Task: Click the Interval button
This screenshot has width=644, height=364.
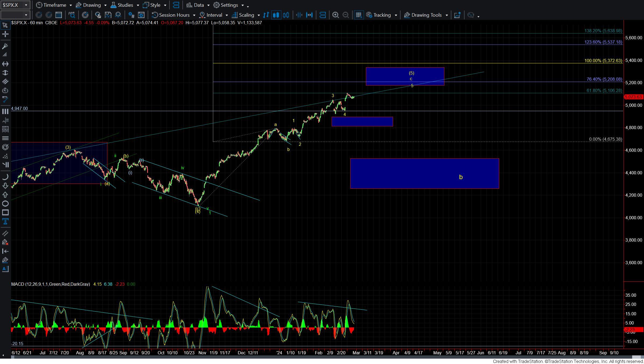Action: point(214,15)
